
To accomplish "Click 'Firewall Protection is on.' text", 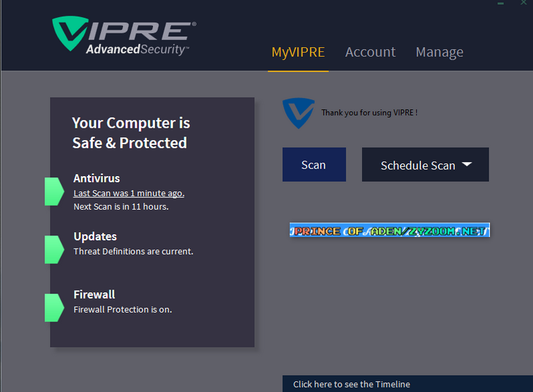I will (x=123, y=309).
